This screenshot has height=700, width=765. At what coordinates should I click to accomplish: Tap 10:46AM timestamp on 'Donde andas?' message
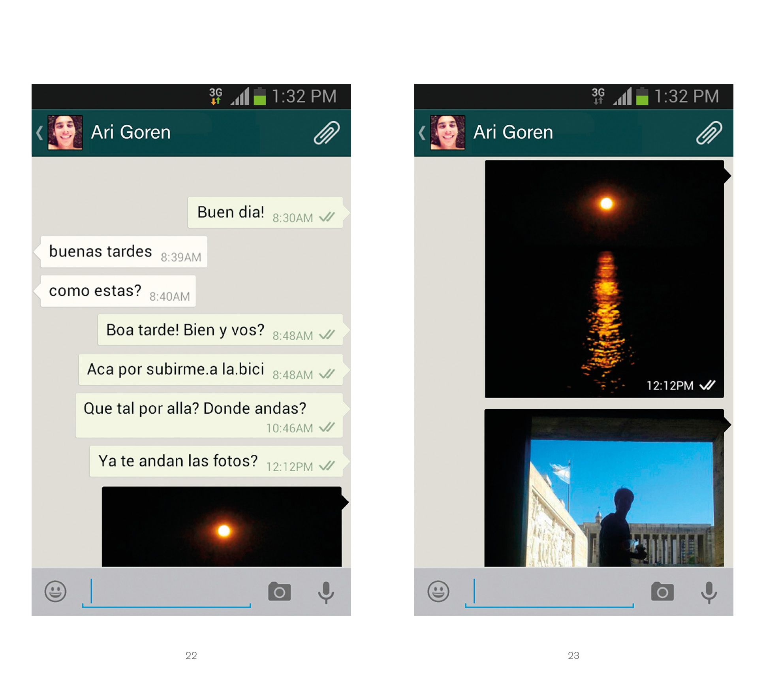289,428
